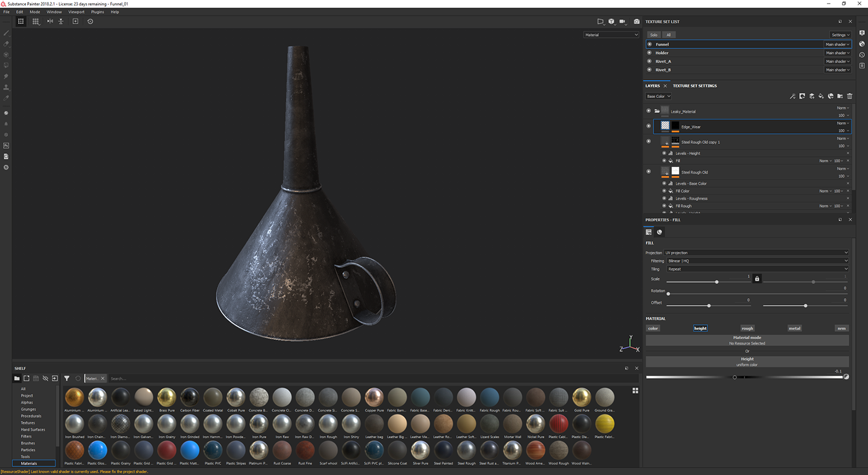868x475 pixels.
Task: Delete layer using the trash icon
Action: click(849, 96)
